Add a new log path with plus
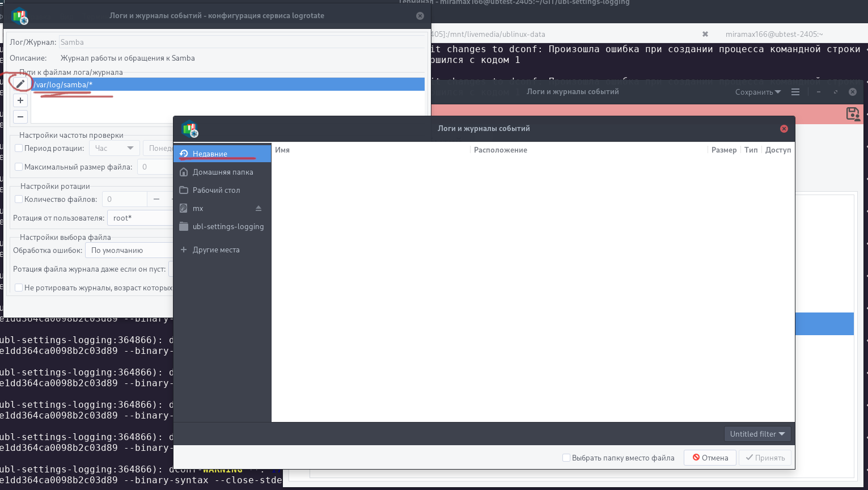This screenshot has height=490, width=868. [20, 100]
